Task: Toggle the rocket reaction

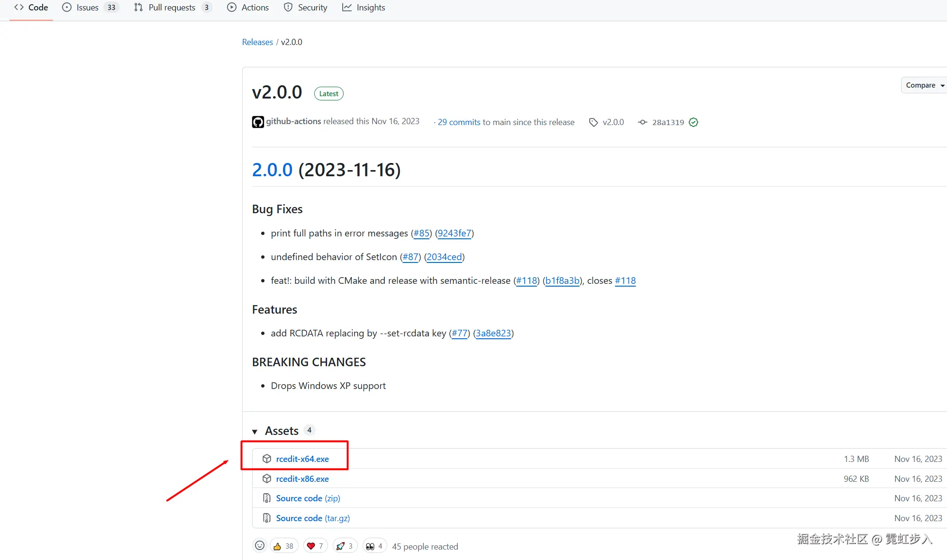Action: click(345, 546)
